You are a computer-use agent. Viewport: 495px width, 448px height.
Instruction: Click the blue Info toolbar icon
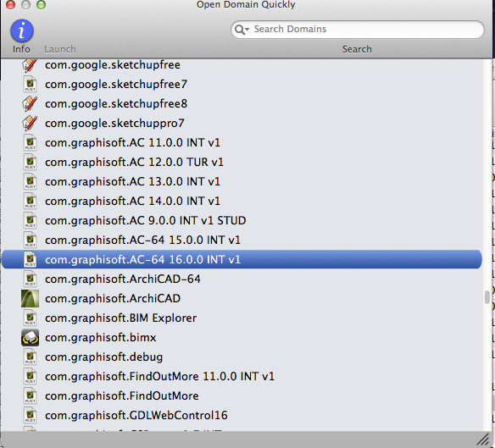pos(22,30)
